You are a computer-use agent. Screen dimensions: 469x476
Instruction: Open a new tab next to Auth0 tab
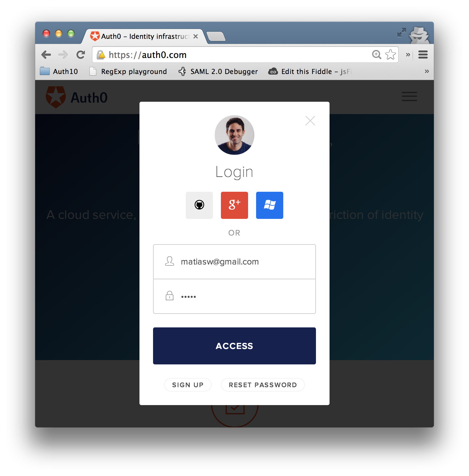coord(216,36)
